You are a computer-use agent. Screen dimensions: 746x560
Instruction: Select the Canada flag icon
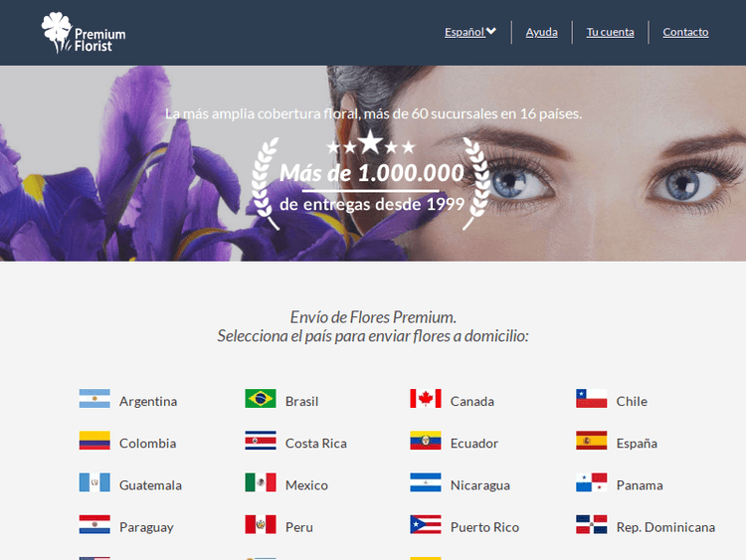(x=426, y=400)
